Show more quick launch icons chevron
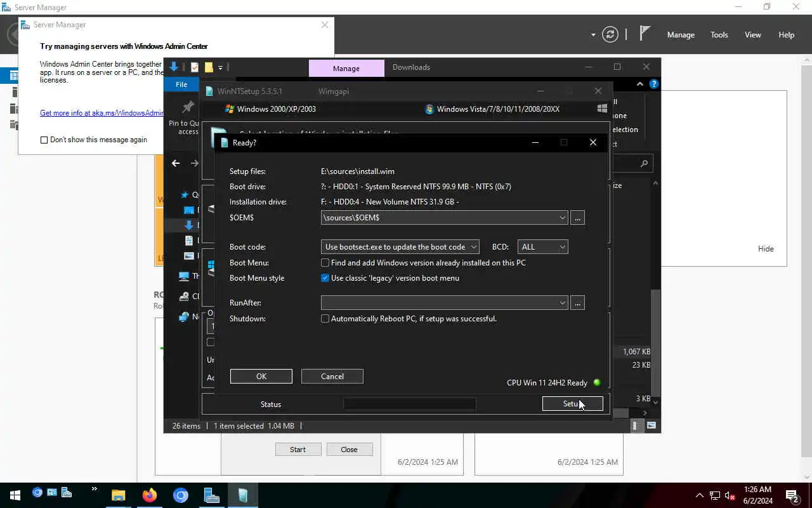Screen dimensions: 812x508 94,489
